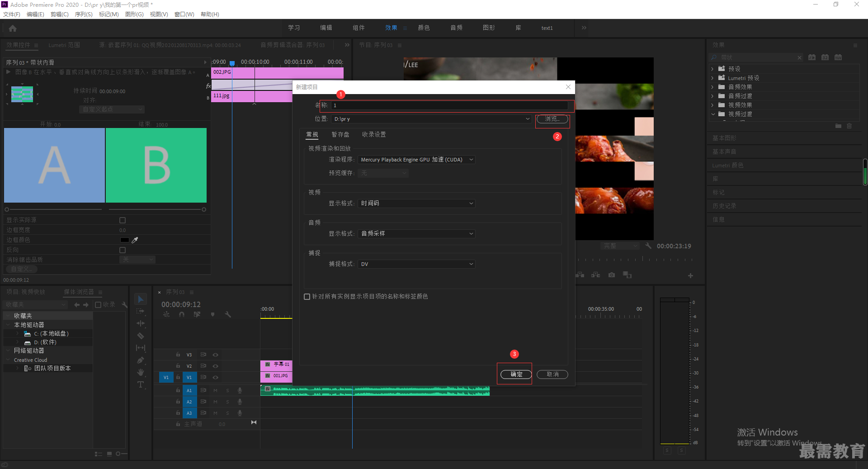Select the Pen tool
868x469 pixels.
click(141, 360)
